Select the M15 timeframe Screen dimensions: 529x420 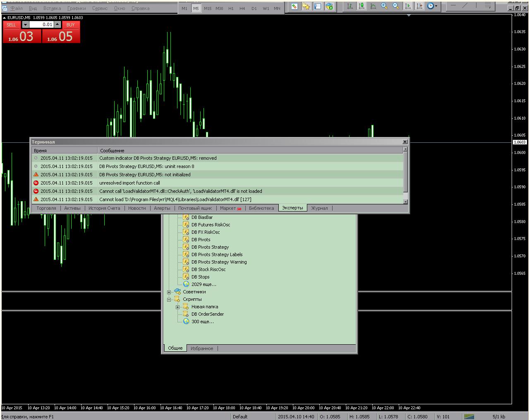click(208, 8)
